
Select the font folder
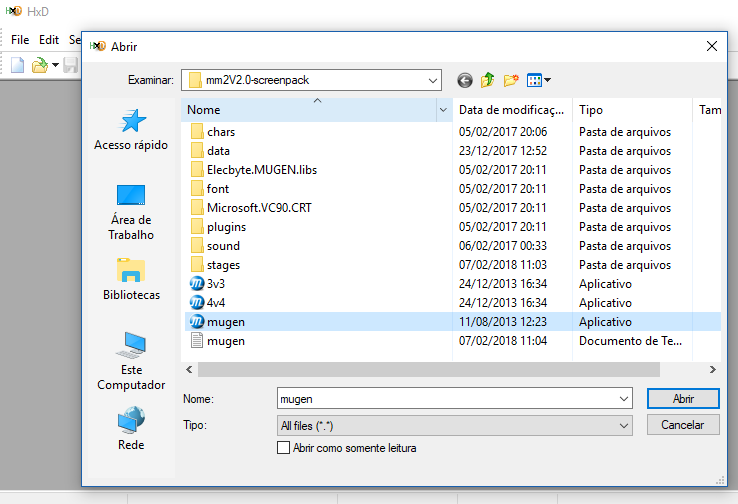click(x=210, y=189)
